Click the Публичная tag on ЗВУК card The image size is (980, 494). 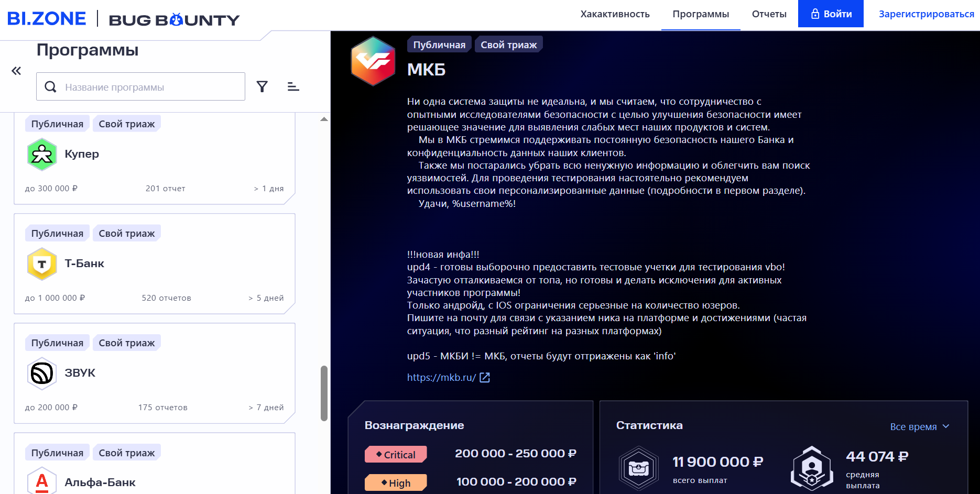tap(57, 343)
